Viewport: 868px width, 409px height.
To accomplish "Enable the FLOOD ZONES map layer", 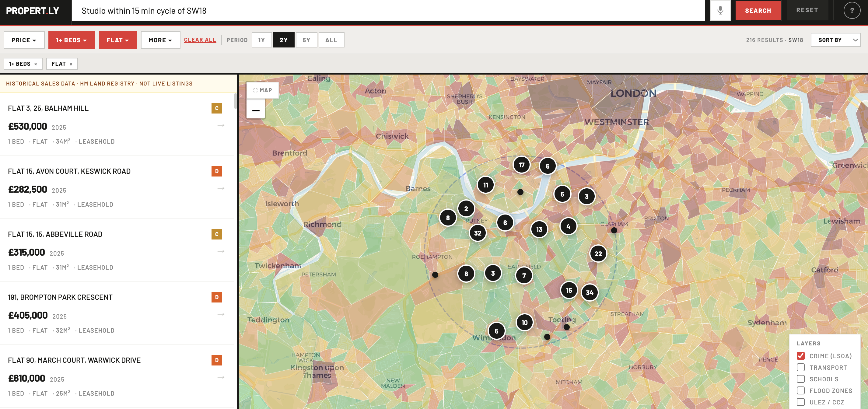I will coord(801,390).
